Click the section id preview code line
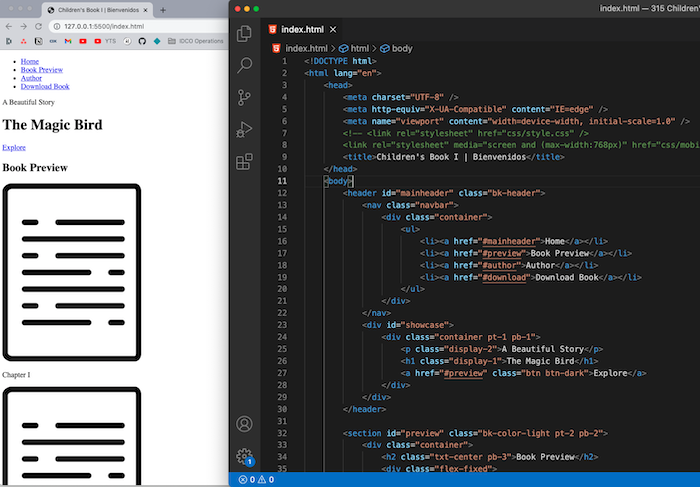This screenshot has height=487, width=700. coord(475,433)
